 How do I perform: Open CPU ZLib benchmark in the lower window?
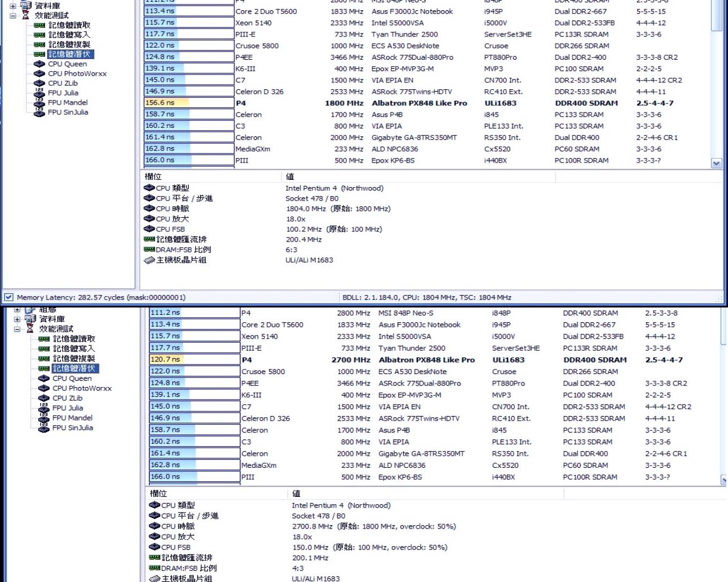(x=67, y=398)
